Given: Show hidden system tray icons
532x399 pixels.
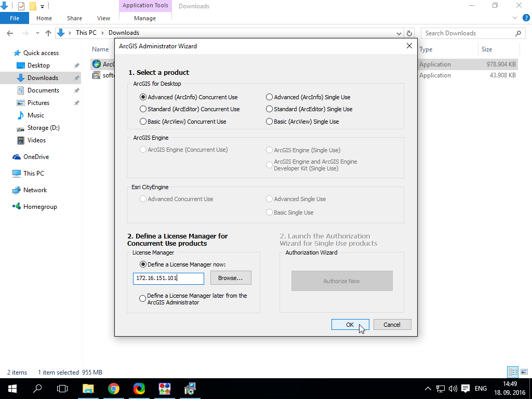Looking at the screenshot, I should (x=428, y=389).
